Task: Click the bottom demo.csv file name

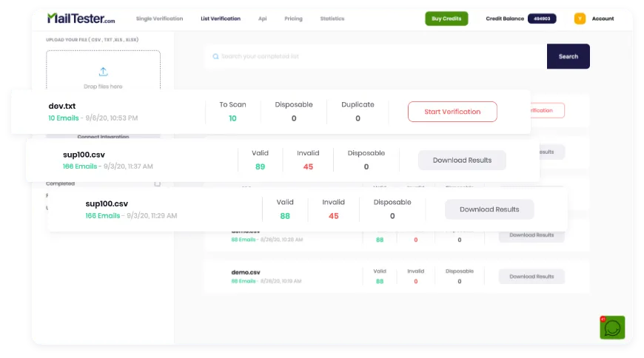Action: click(x=246, y=272)
